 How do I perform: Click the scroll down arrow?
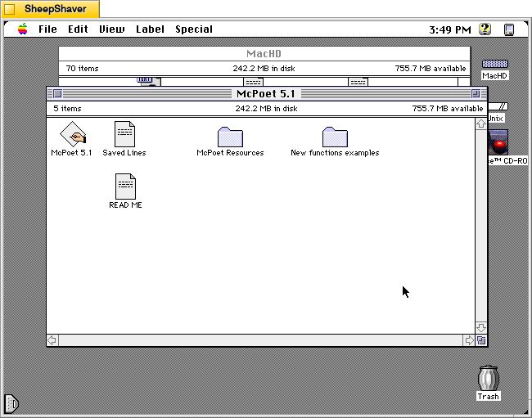pos(481,328)
